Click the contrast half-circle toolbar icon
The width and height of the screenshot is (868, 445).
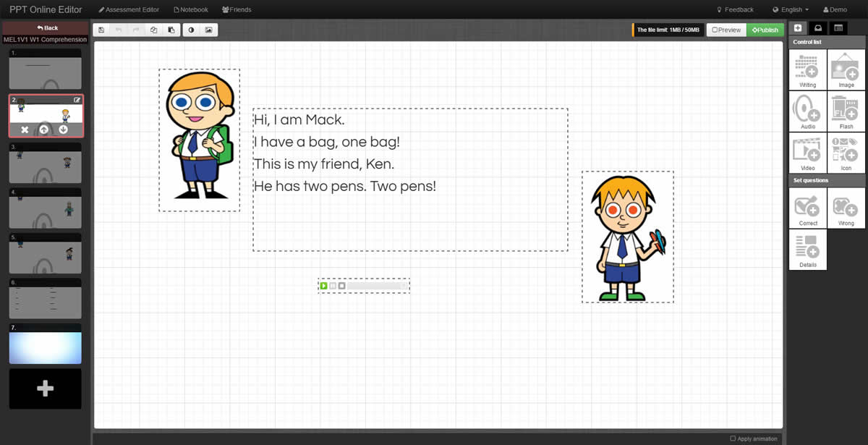[192, 30]
